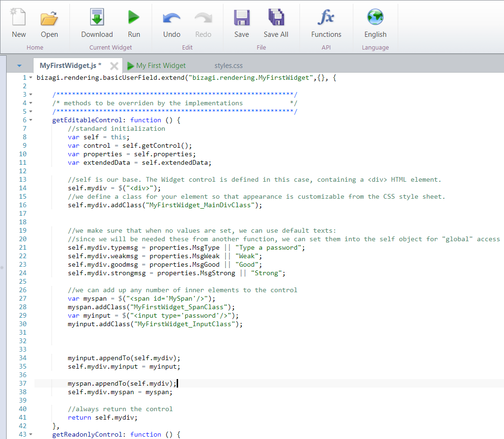This screenshot has width=504, height=439.
Task: Select line number 14 in the gutter
Action: (23, 188)
